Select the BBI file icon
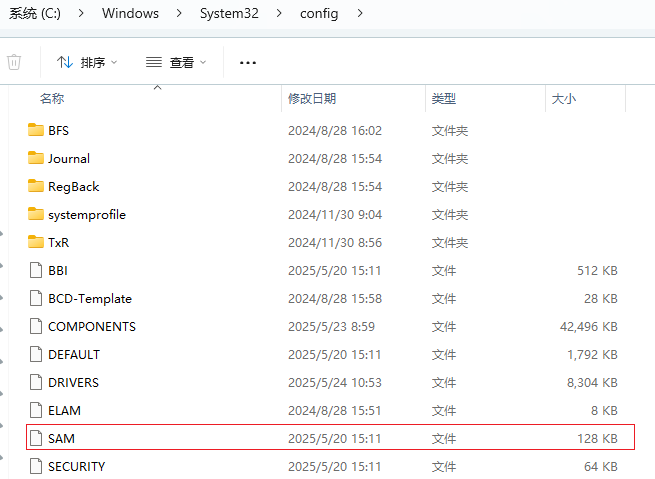 pos(36,270)
